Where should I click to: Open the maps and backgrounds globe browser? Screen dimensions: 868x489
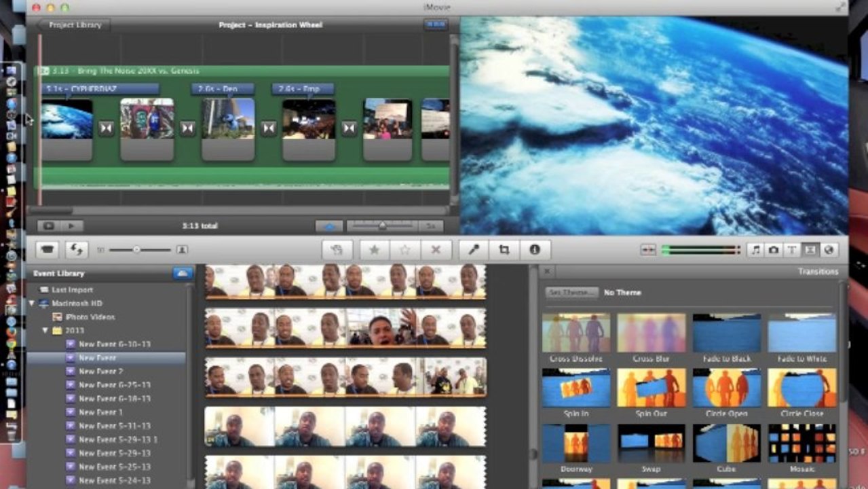828,250
